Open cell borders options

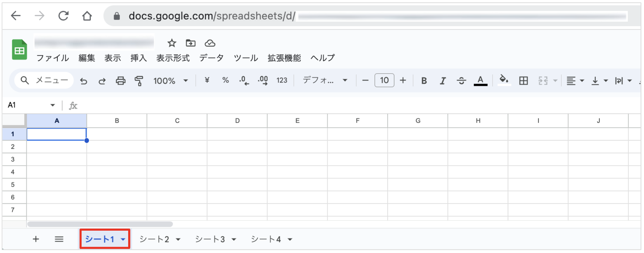(523, 81)
